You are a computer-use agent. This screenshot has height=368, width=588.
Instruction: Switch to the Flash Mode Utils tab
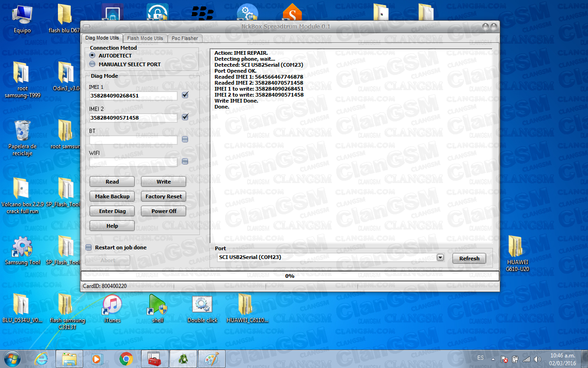(145, 38)
